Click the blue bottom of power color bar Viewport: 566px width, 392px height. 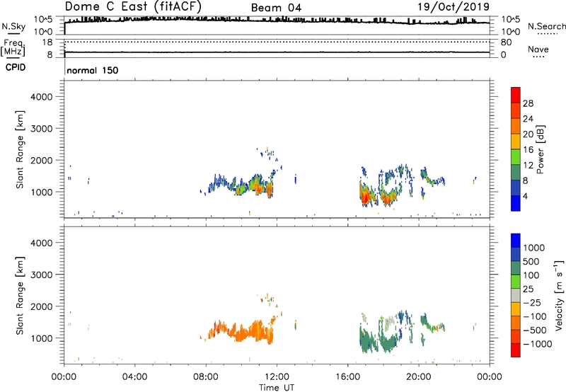[x=516, y=203]
